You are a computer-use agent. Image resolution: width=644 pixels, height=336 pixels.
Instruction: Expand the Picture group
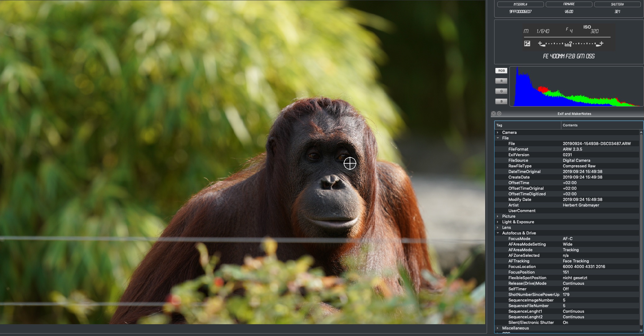[498, 216]
